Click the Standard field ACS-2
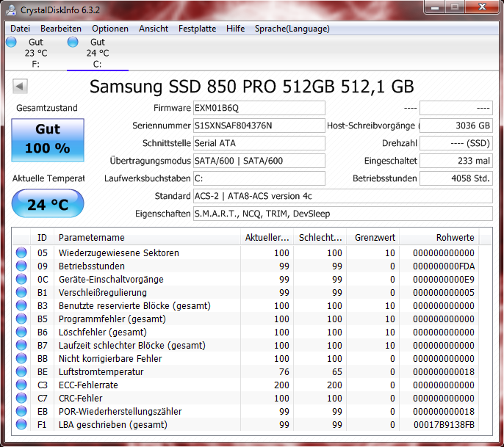Viewport: 504px width, 447px height. pyautogui.click(x=342, y=196)
